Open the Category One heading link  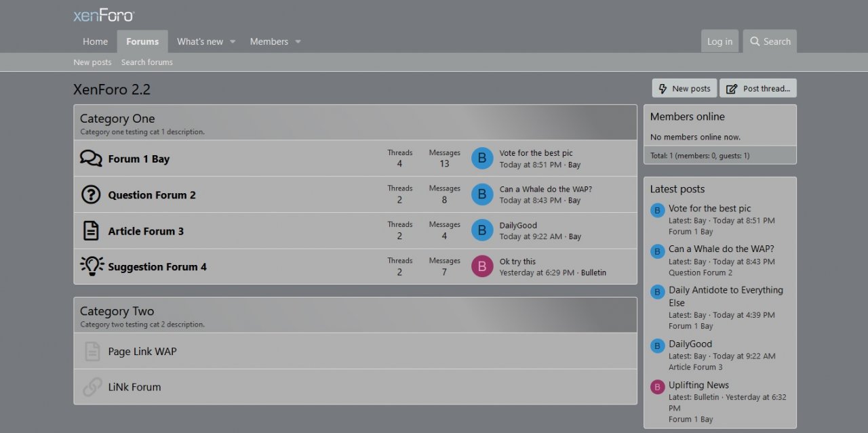pos(117,119)
